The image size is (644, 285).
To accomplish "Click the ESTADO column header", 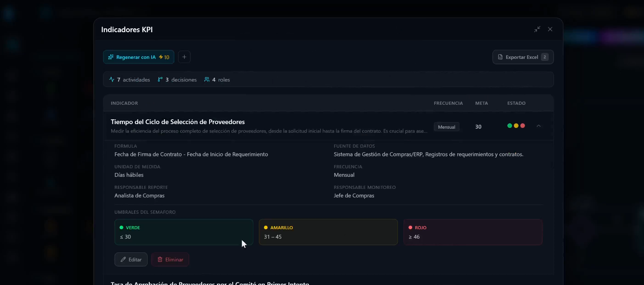I will (516, 103).
